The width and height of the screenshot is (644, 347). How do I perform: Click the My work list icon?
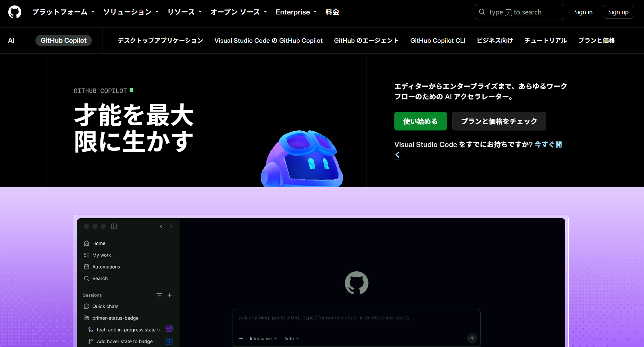(87, 255)
